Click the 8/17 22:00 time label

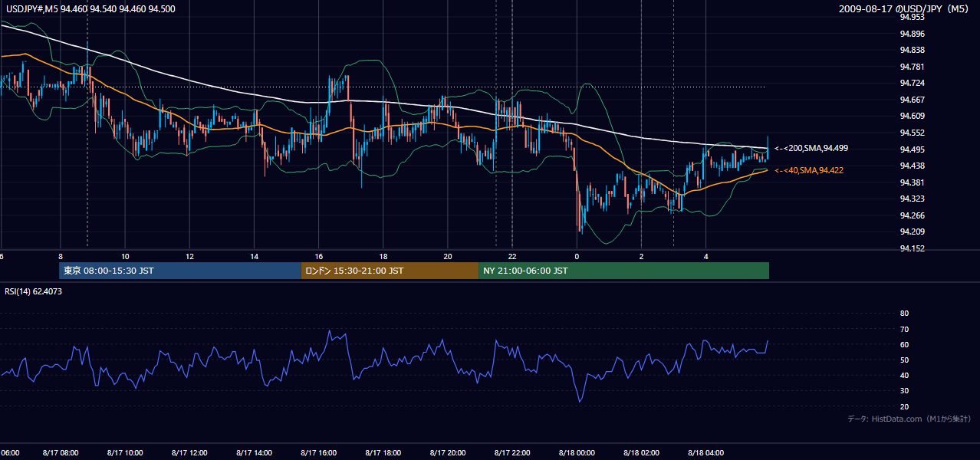tap(513, 453)
